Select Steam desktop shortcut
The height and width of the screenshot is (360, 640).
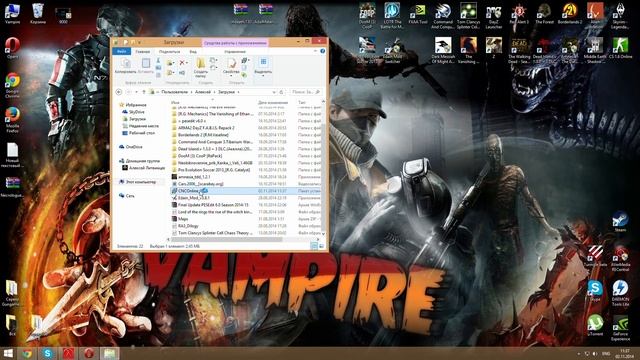[620, 222]
